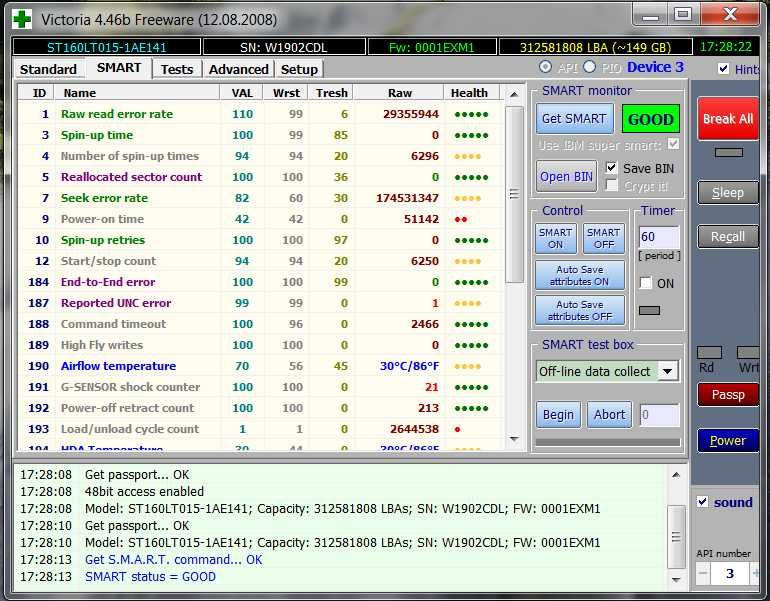Click the drive model ST160LT015-1AE141 field
This screenshot has width=770, height=601.
[107, 47]
